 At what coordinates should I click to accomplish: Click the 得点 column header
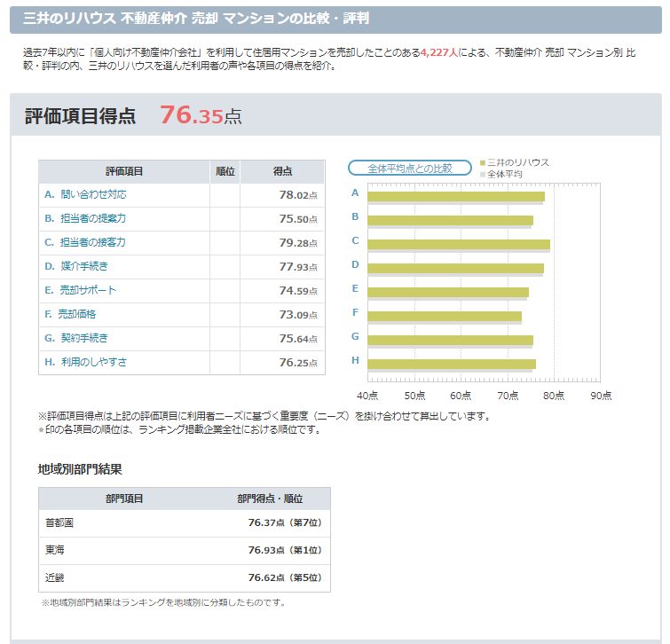282,172
